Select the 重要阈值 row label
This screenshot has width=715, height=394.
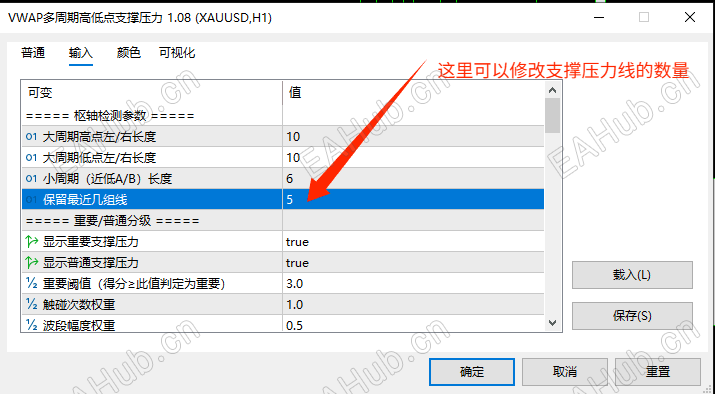(134, 283)
